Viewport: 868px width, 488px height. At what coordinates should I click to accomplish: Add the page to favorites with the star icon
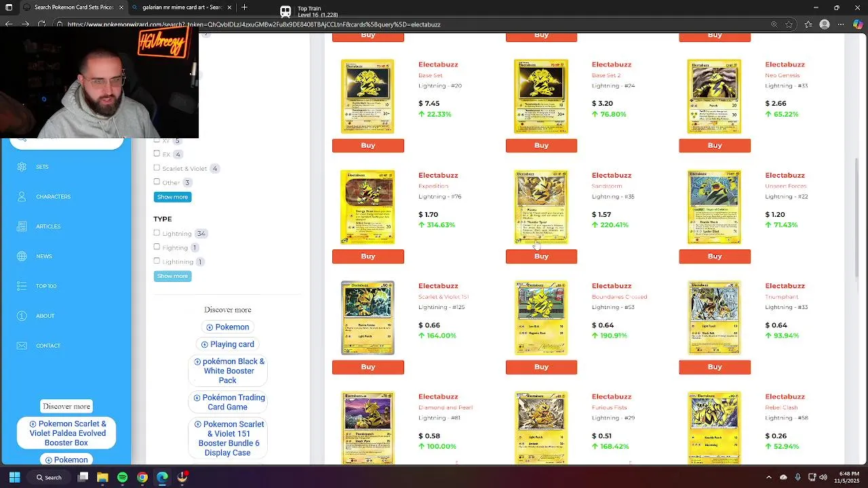pyautogui.click(x=789, y=24)
